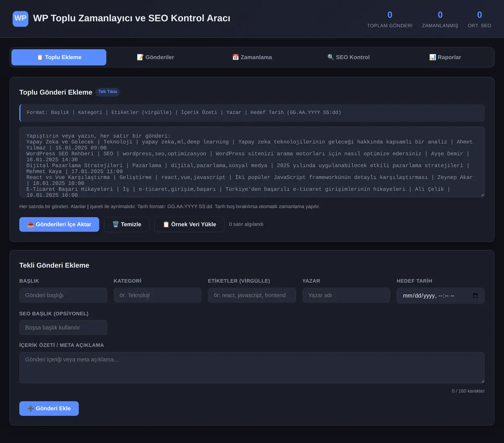Click the Toplam Gönderi counter
Image resolution: width=504 pixels, height=443 pixels.
(390, 20)
